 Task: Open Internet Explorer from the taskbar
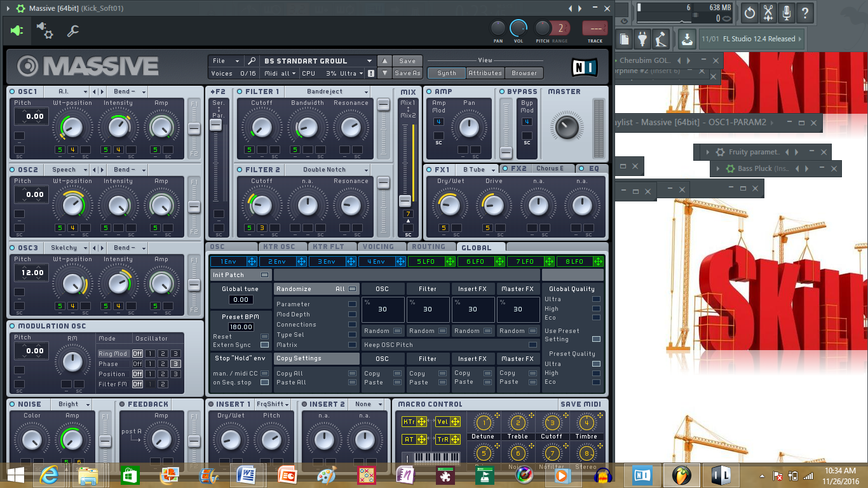pos(50,475)
